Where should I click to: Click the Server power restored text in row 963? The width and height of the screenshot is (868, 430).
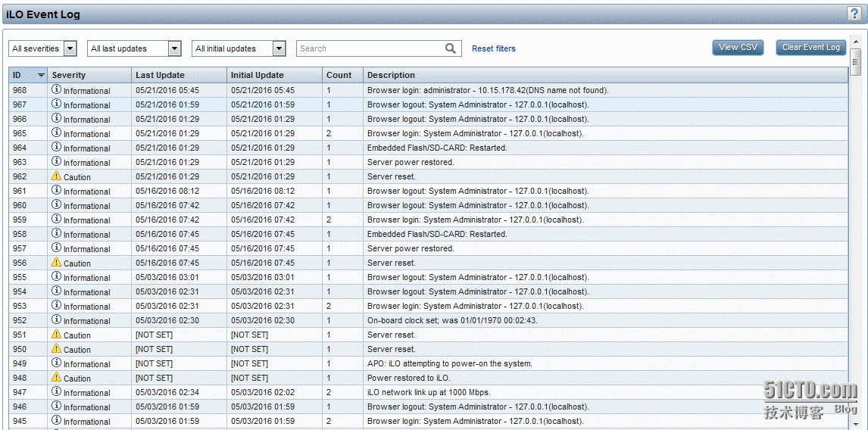tap(411, 162)
